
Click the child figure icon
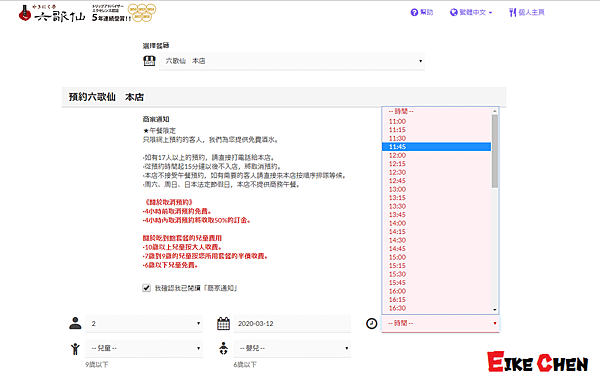pyautogui.click(x=75, y=349)
